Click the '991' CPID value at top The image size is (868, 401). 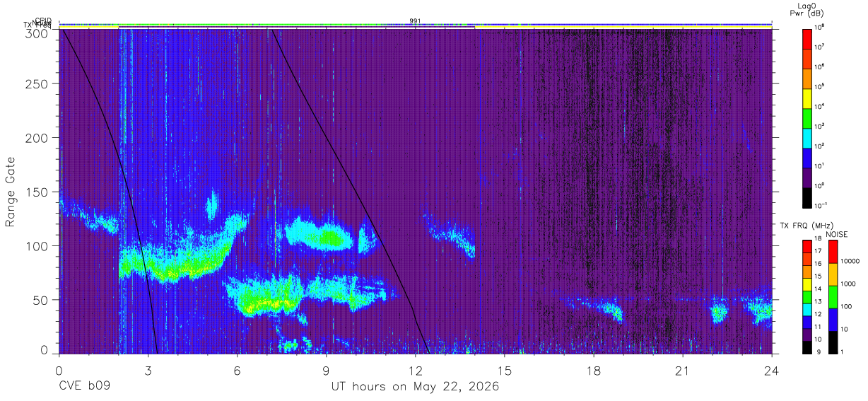coord(415,21)
